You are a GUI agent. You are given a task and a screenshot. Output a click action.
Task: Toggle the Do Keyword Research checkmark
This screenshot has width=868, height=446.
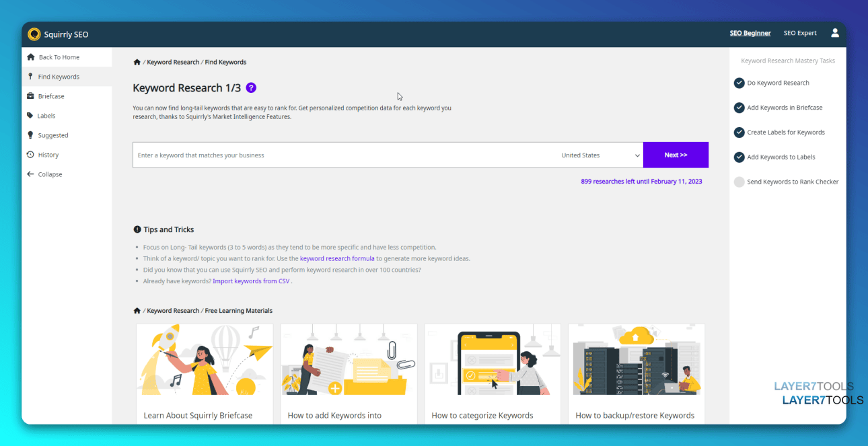(739, 83)
